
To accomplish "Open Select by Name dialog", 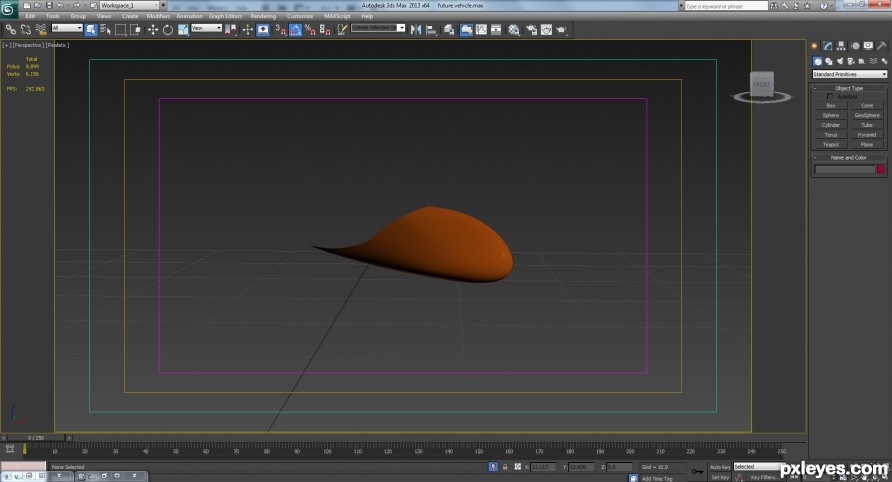I will click(105, 30).
